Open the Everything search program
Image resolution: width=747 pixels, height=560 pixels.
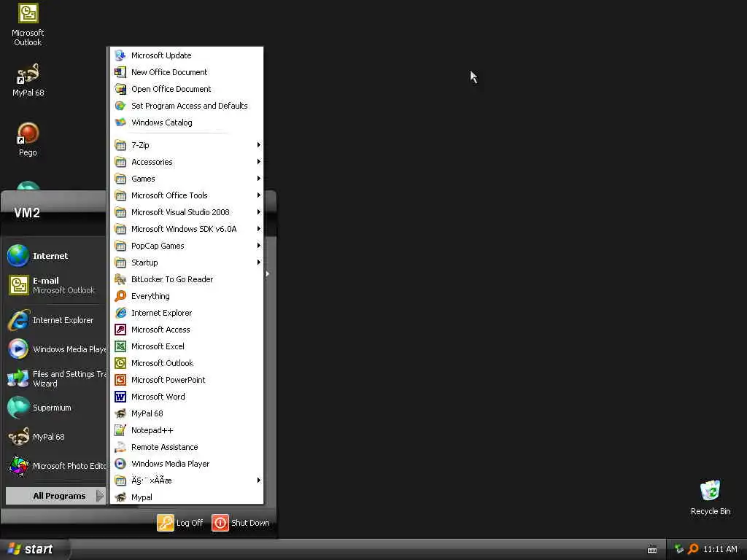[186, 296]
